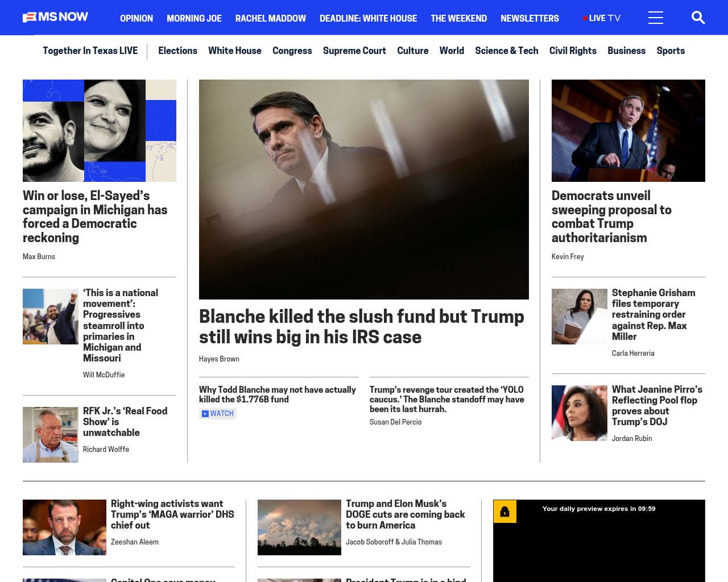Open the hamburger menu icon
Screen dimensions: 728x582
click(656, 18)
